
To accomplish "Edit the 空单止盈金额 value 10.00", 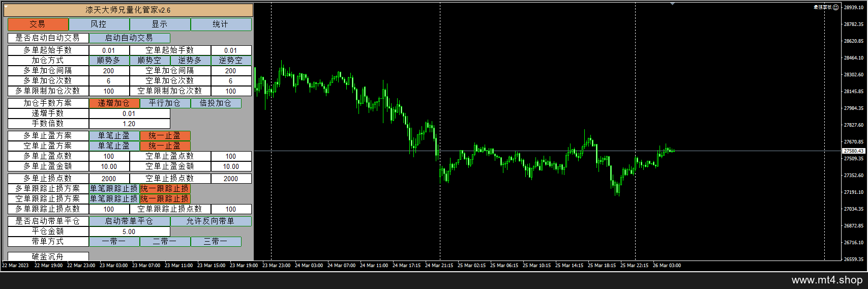I will coord(231,166).
